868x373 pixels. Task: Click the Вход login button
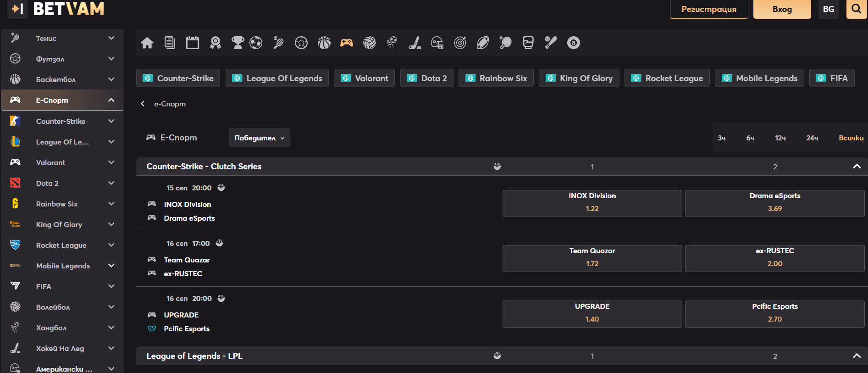point(782,9)
